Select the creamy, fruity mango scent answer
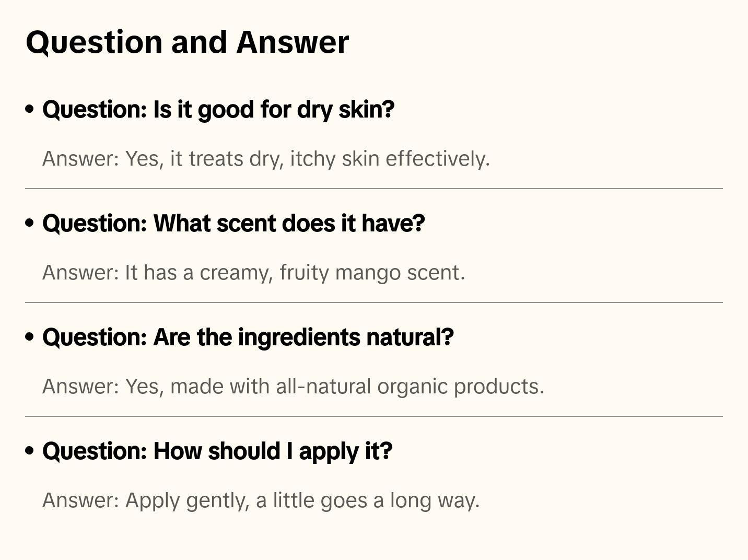Image resolution: width=748 pixels, height=560 pixels. coord(253,273)
